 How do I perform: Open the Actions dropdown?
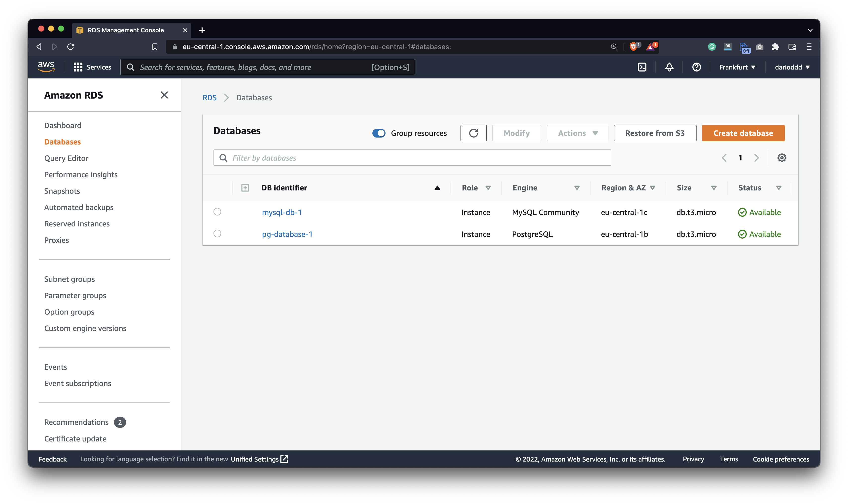click(x=577, y=133)
